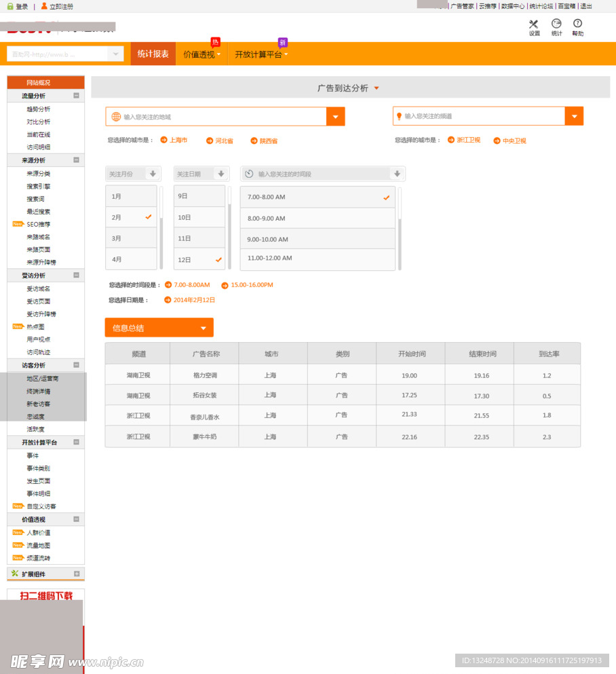Image resolution: width=616 pixels, height=674 pixels.
Task: Open 设置 settings tools icon
Action: [x=534, y=24]
